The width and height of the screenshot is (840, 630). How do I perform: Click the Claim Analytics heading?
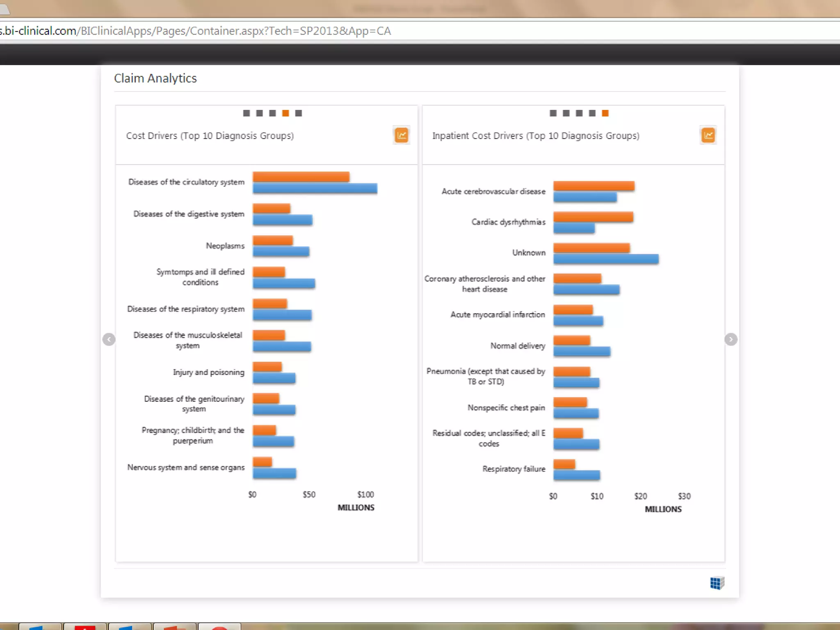(155, 78)
